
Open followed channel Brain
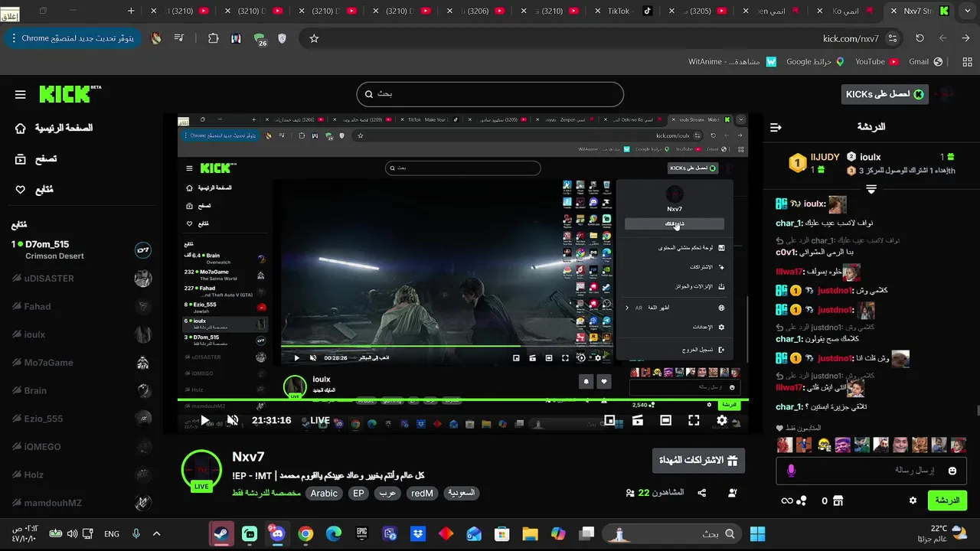(x=81, y=390)
